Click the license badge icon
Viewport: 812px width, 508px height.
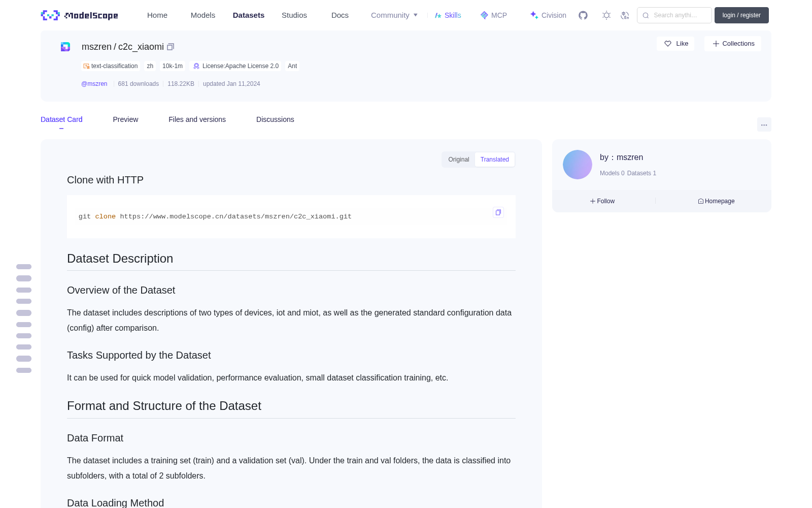click(196, 66)
